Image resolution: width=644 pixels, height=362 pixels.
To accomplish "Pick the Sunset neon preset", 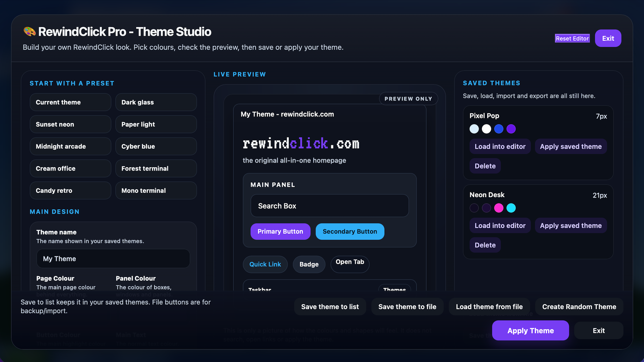I will [x=70, y=124].
